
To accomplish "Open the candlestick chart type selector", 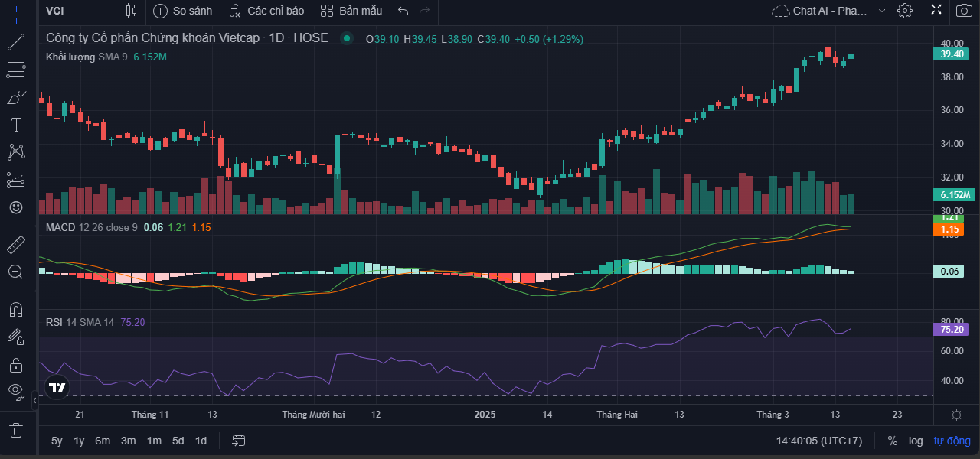I will [131, 11].
